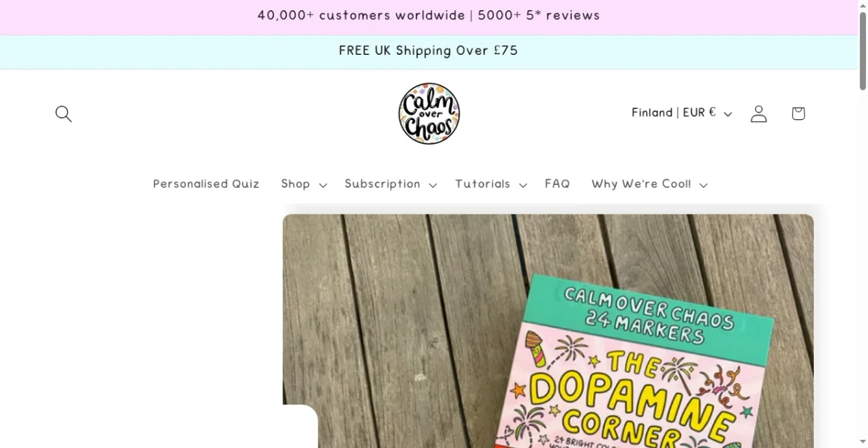Expand the Shop menu
This screenshot has height=448, width=868.
[x=304, y=184]
